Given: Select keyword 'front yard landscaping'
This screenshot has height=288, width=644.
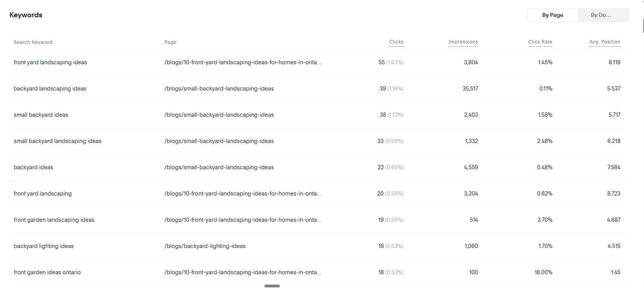Looking at the screenshot, I should (43, 194).
